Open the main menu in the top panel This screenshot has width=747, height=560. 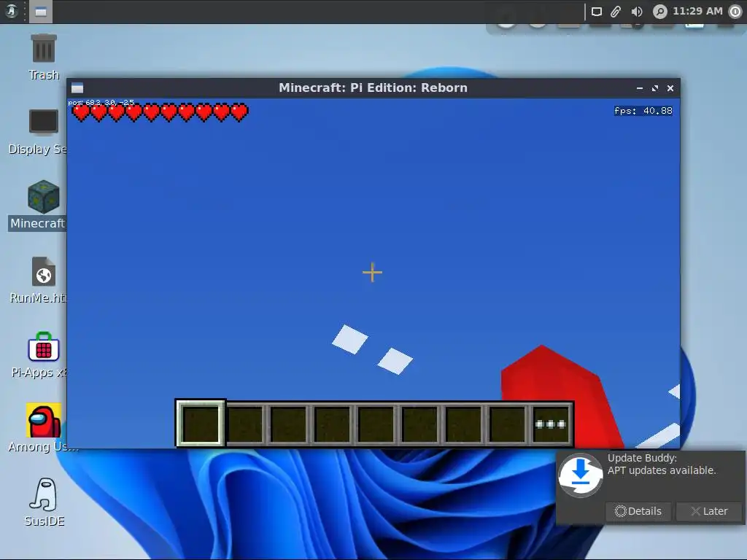tap(11, 11)
